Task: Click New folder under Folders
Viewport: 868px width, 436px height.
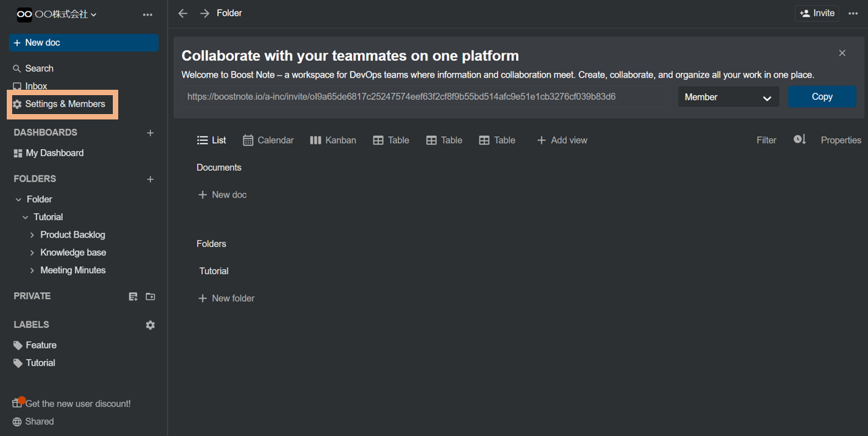Action: click(x=226, y=298)
